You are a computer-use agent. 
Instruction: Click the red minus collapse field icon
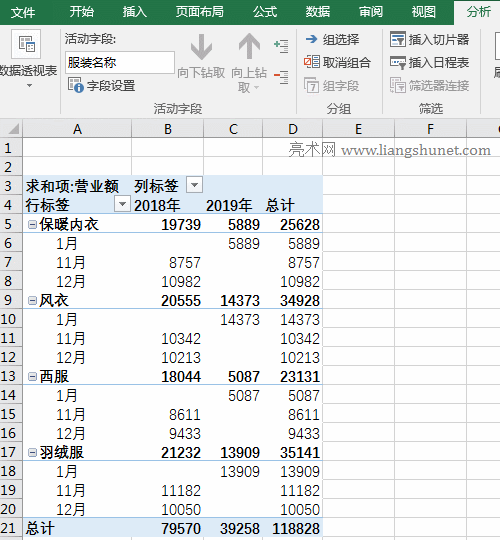pyautogui.click(x=281, y=76)
